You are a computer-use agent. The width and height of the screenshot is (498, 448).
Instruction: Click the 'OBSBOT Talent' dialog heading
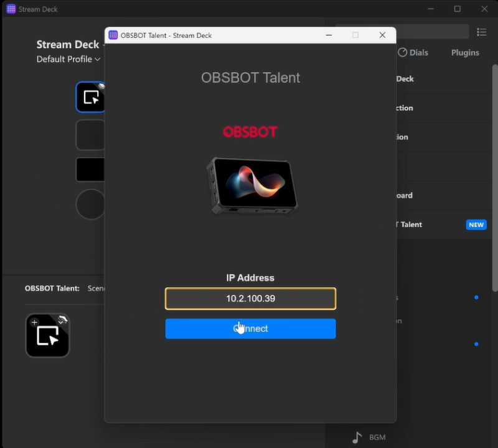250,78
